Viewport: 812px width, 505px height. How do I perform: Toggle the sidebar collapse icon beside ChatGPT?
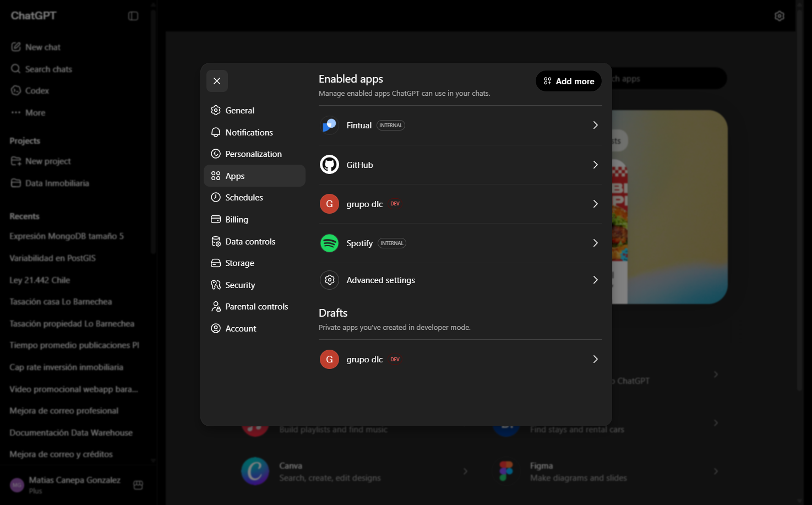tap(133, 16)
